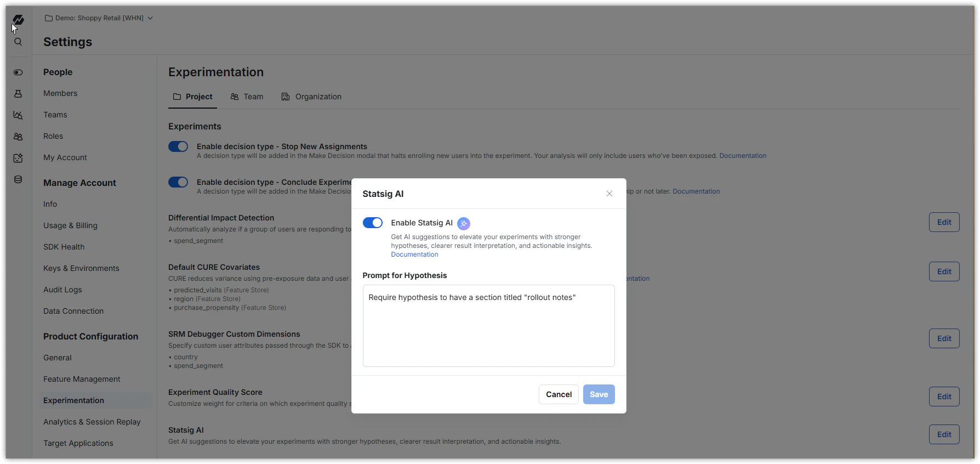Toggle Enable Statsig AI switch
This screenshot has width=980, height=464.
click(373, 223)
